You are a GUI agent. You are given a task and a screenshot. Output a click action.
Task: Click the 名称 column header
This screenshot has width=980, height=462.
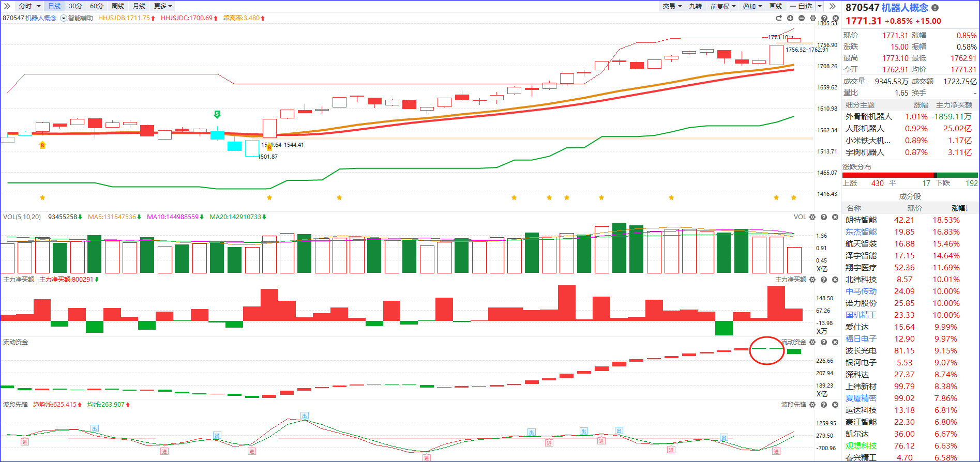[854, 208]
